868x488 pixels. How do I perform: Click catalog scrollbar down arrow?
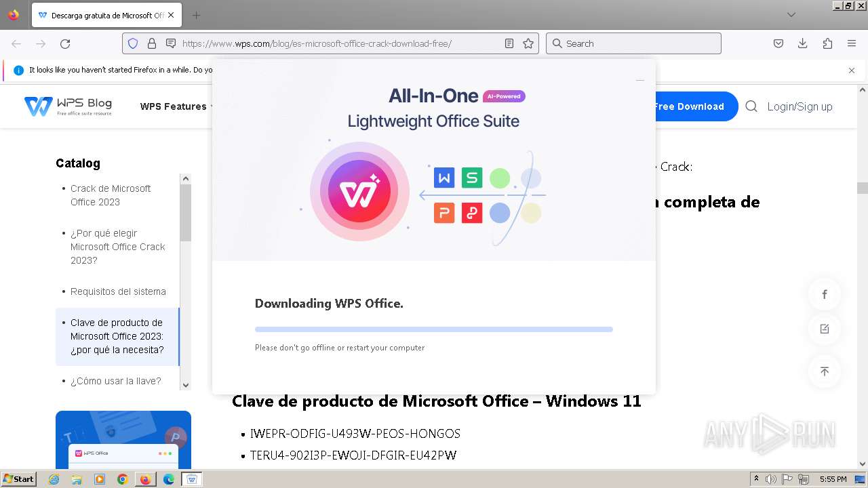click(186, 385)
